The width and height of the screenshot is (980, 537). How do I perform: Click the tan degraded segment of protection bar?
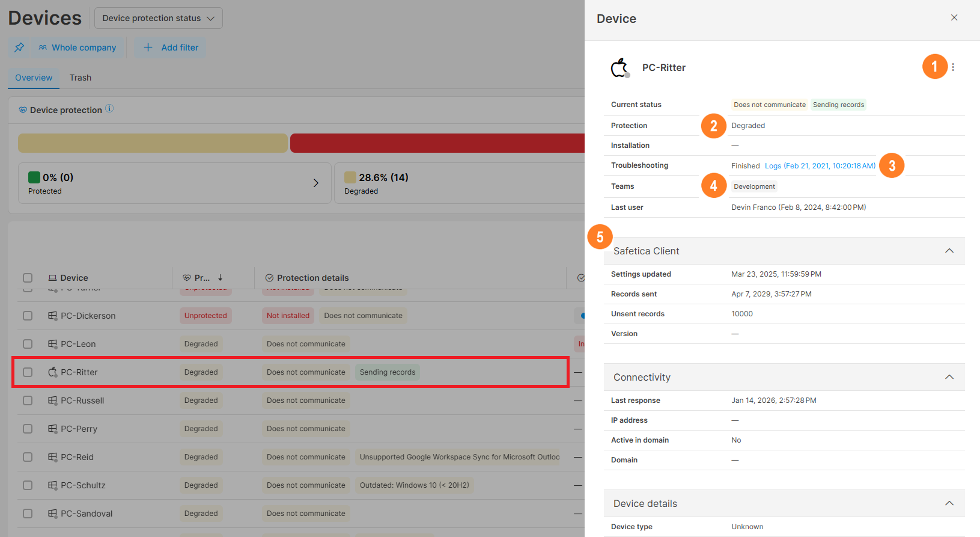(153, 143)
